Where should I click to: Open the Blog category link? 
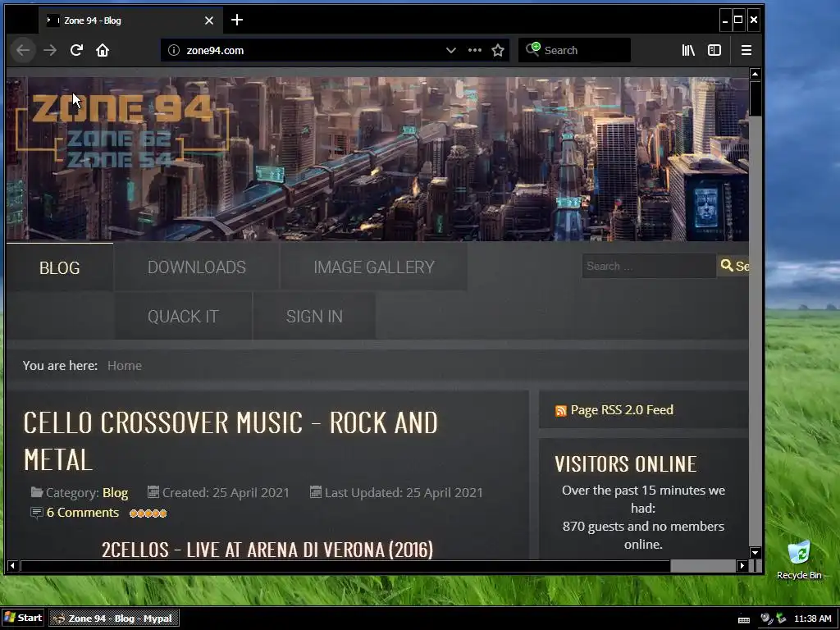[115, 493]
